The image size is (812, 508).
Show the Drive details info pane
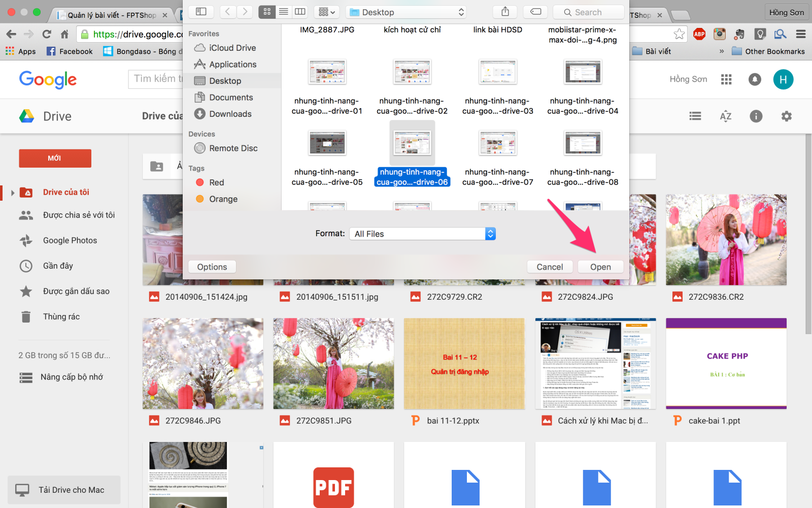[x=756, y=116]
